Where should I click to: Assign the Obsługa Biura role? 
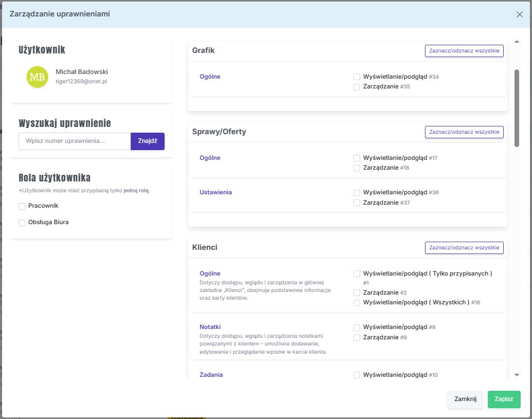pos(22,223)
